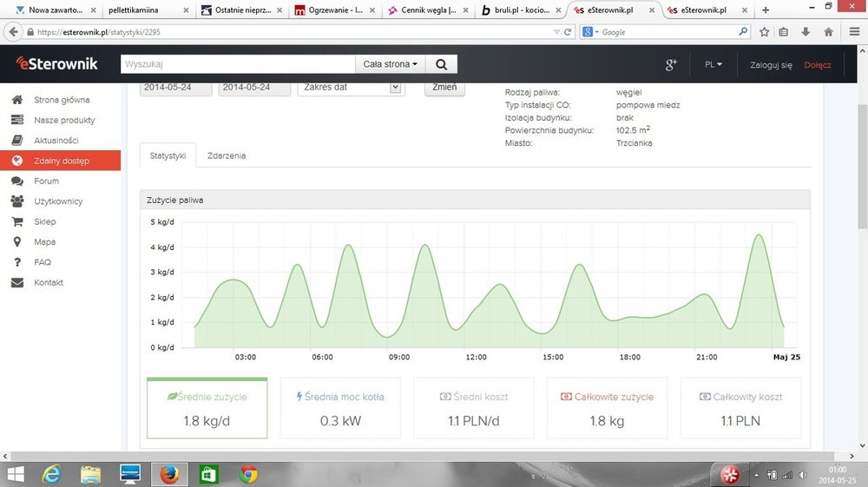This screenshot has height=487, width=868.
Task: Click the 'Zaloguj się' link
Action: 771,65
